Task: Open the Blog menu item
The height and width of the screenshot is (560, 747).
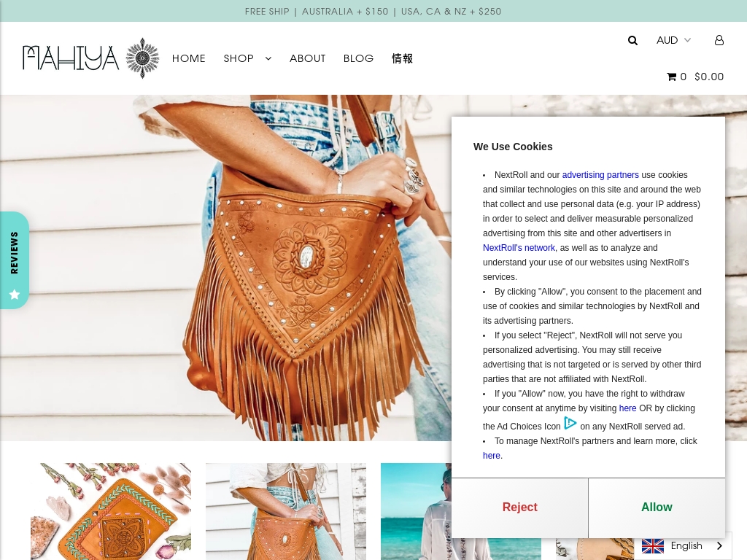Action: 359,58
